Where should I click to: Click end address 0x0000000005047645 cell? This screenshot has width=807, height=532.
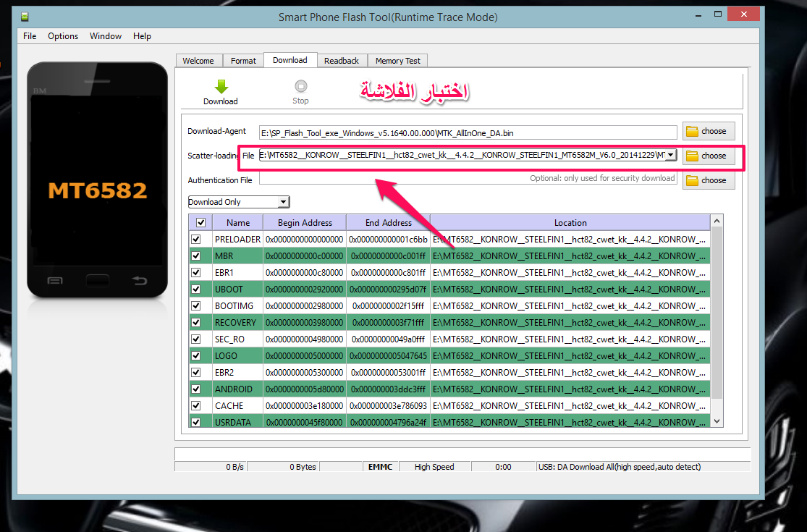(x=389, y=355)
